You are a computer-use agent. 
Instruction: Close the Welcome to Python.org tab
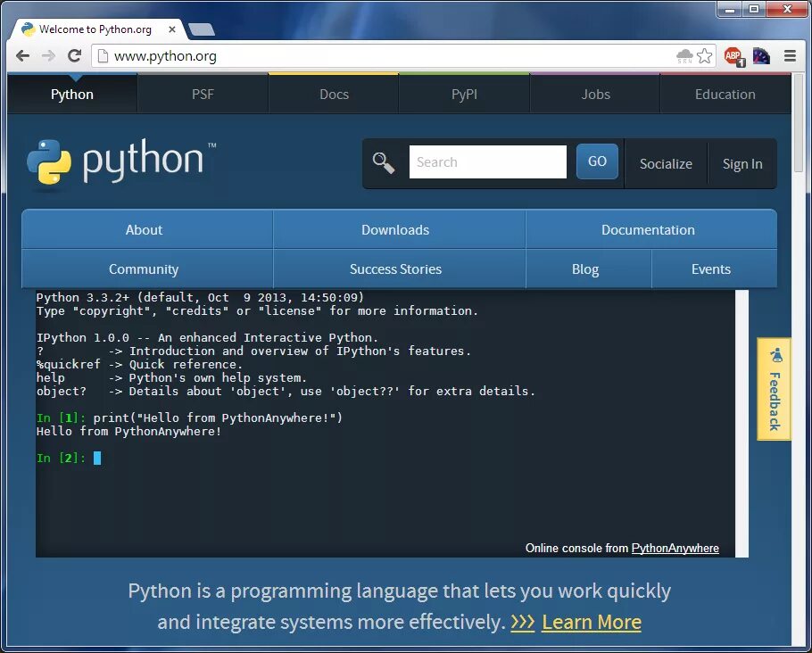coord(172,29)
